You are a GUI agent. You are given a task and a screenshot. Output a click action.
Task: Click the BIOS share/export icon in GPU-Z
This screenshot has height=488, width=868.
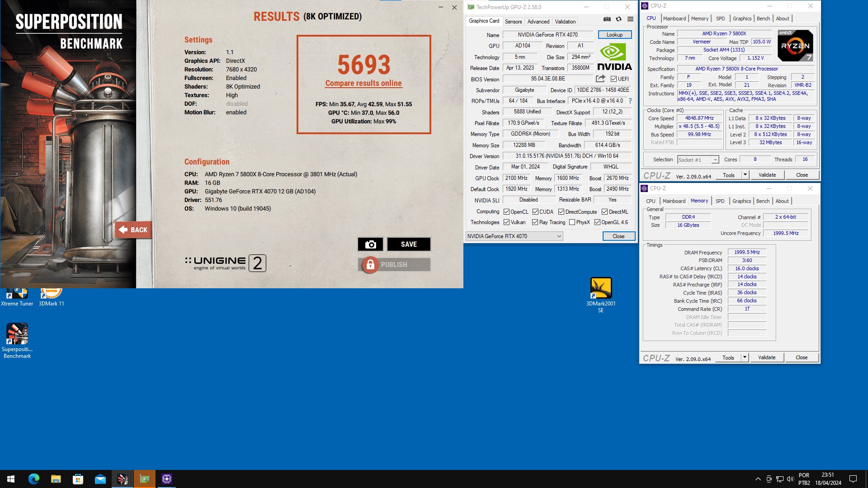pyautogui.click(x=600, y=78)
